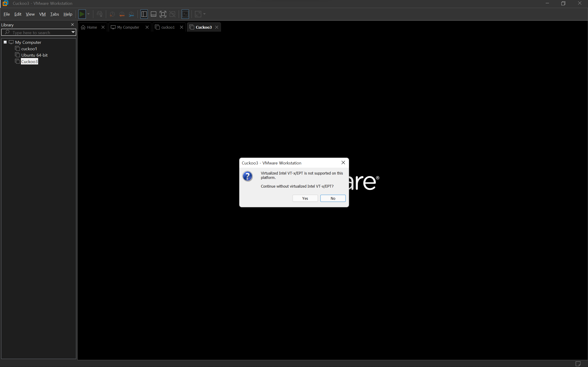
Task: Open power options dropdown arrow
Action: click(88, 14)
